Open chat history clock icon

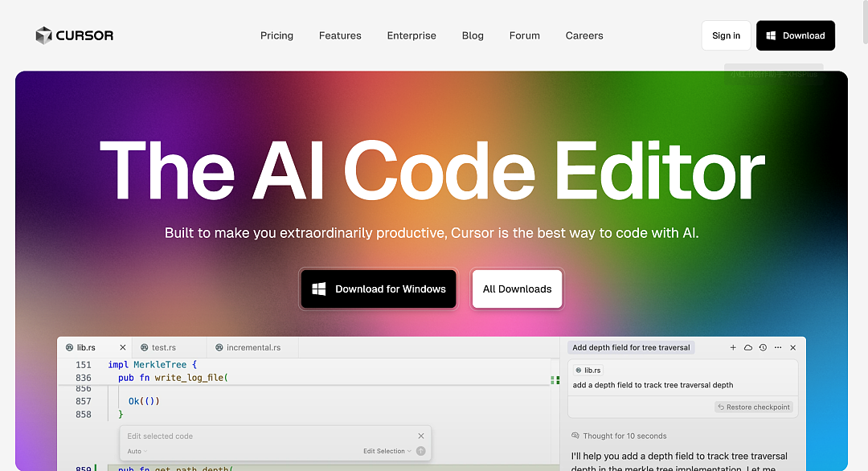tap(763, 347)
